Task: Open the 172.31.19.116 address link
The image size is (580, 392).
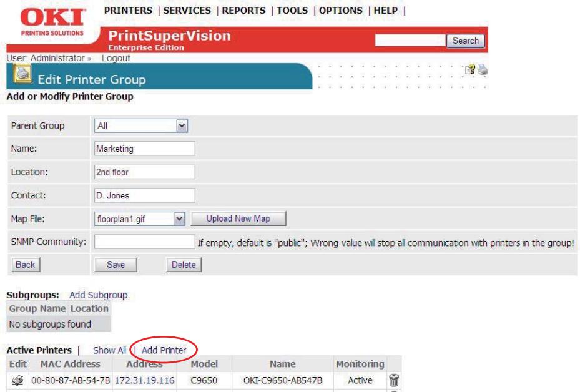Action: [145, 380]
